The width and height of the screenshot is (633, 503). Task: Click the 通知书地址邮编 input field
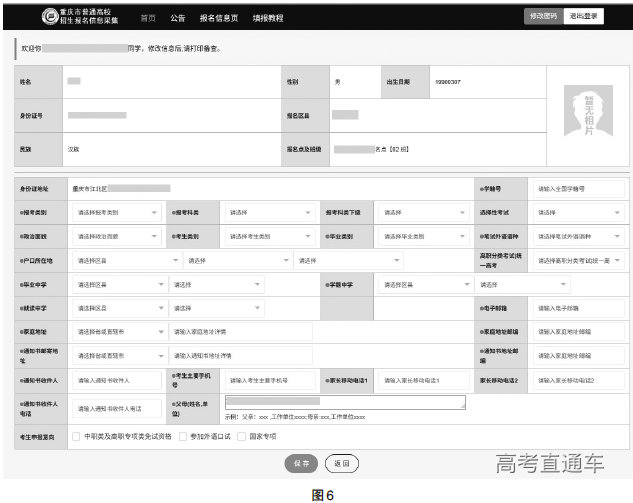pyautogui.click(x=579, y=356)
